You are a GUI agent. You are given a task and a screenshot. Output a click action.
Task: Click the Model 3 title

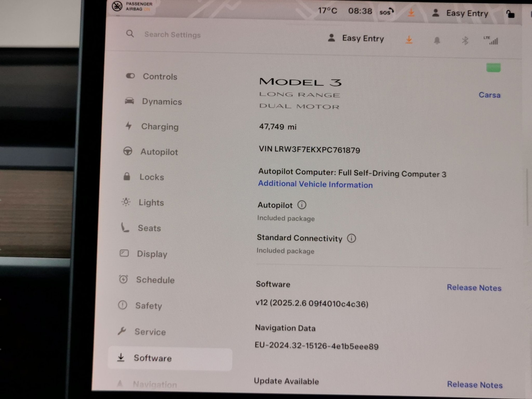pyautogui.click(x=300, y=82)
